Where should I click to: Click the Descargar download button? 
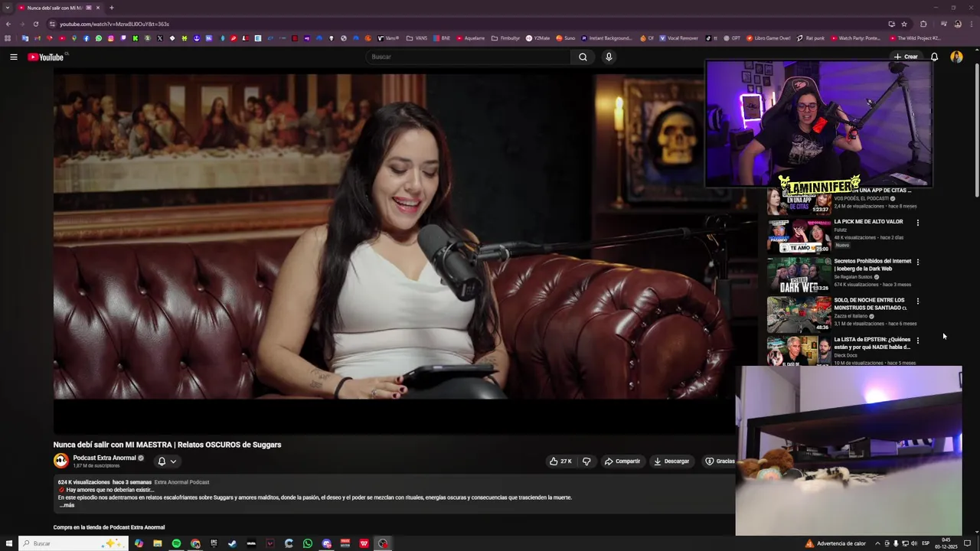tap(671, 461)
